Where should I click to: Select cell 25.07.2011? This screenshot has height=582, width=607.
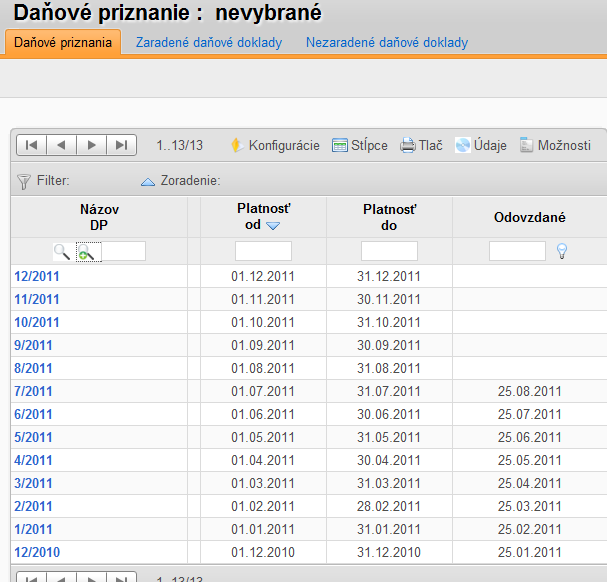pyautogui.click(x=530, y=414)
